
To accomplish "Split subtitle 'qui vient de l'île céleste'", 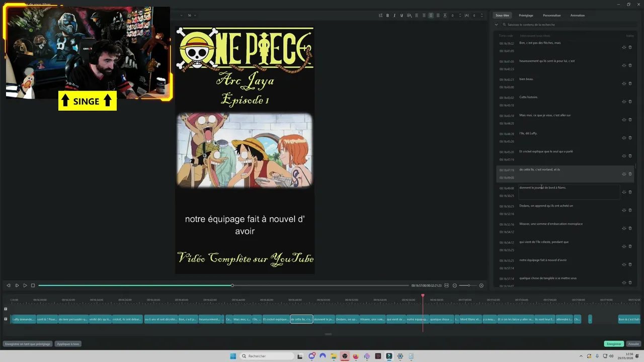I will pos(624,246).
